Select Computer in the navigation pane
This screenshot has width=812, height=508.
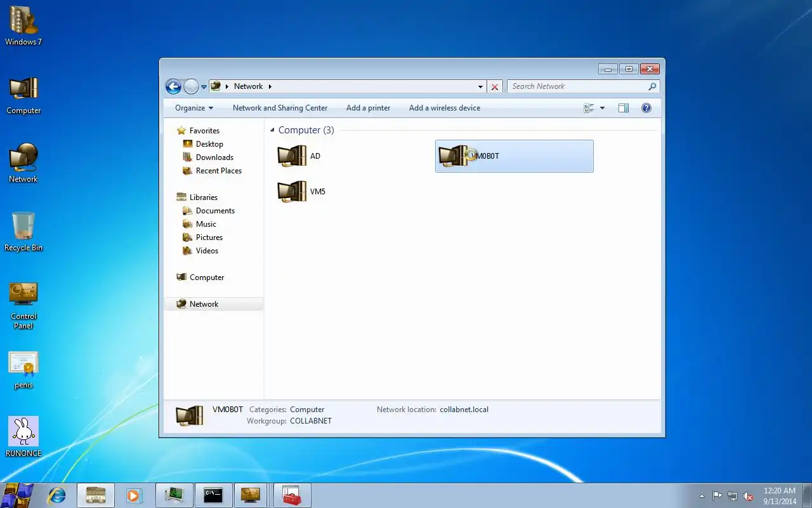207,277
